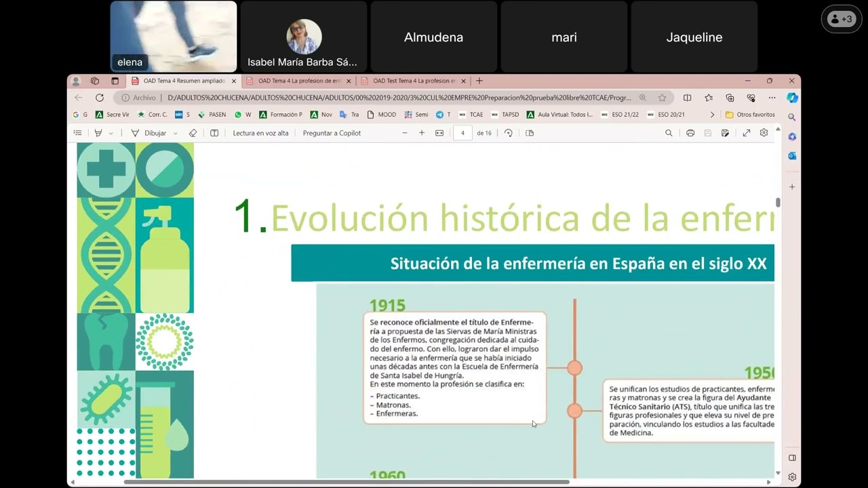Screen dimensions: 868x488
Task: Open MOOD bookmark
Action: 381,115
